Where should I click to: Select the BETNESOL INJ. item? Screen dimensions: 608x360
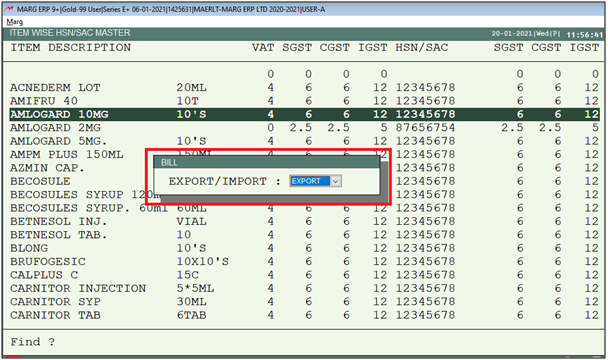point(59,222)
